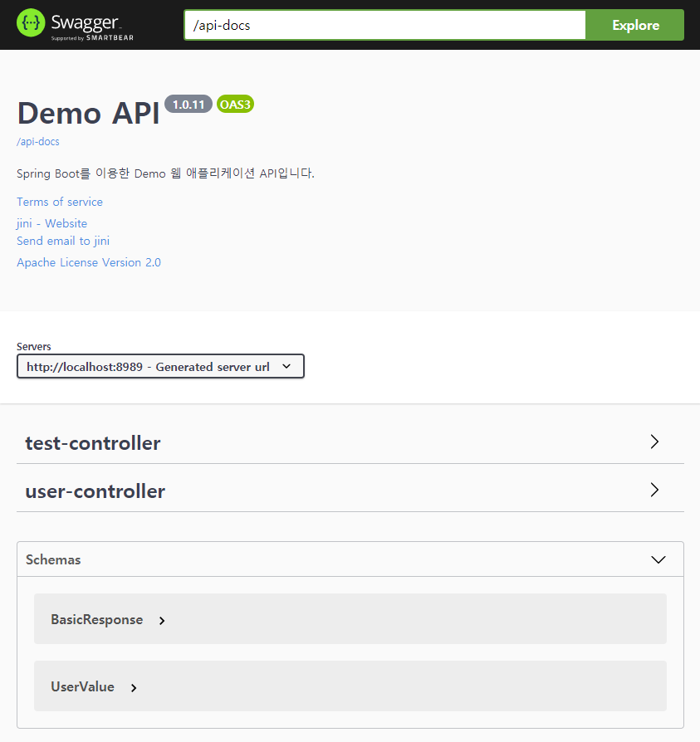Click the Explore button

(634, 25)
